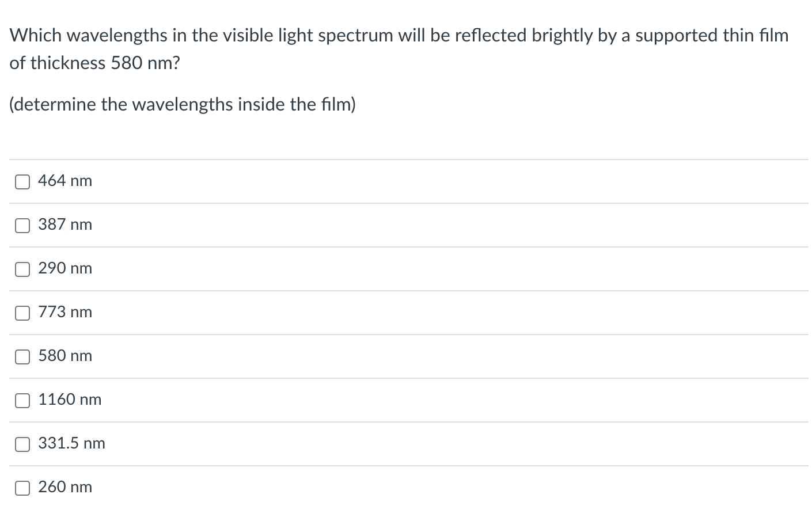This screenshot has height=517, width=812.
Task: Check the 290 nm answer checkbox
Action: (x=22, y=269)
